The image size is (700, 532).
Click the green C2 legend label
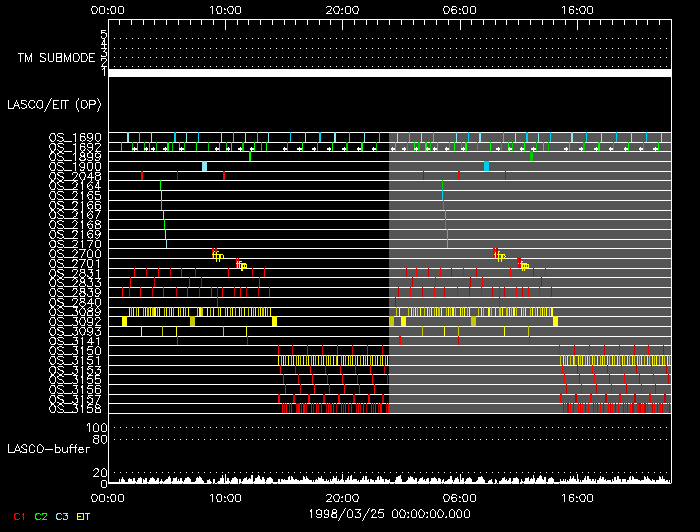point(41,516)
